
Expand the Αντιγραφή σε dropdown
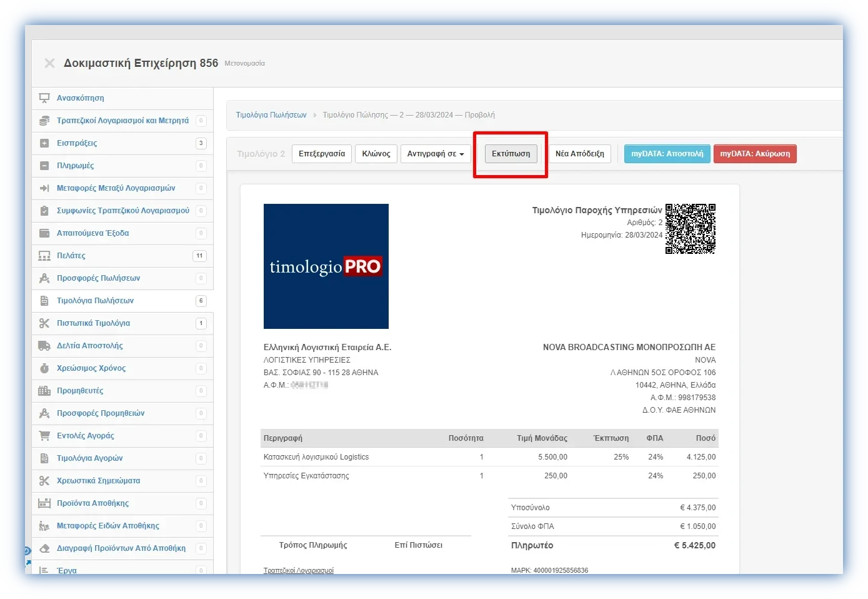pos(436,154)
